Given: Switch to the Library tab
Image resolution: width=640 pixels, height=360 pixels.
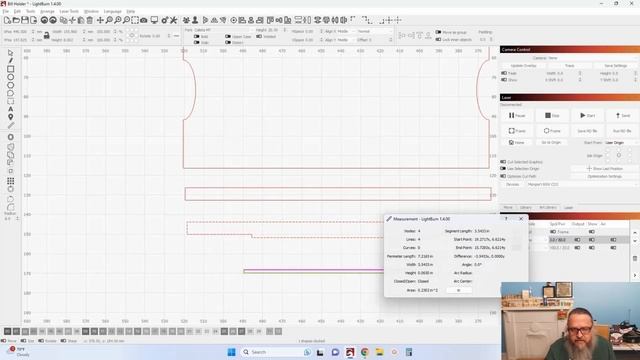Looking at the screenshot, I should (x=526, y=207).
